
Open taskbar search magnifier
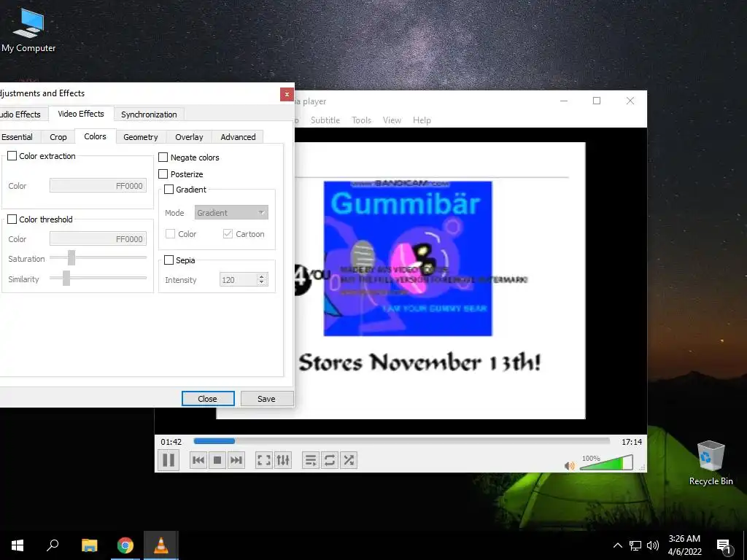click(53, 545)
